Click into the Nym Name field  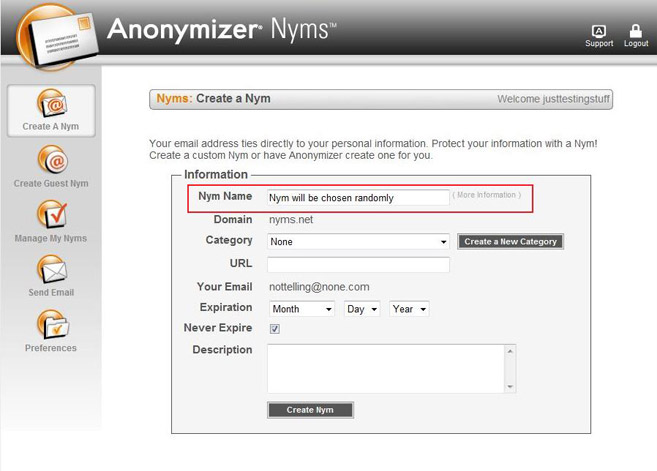coord(357,198)
